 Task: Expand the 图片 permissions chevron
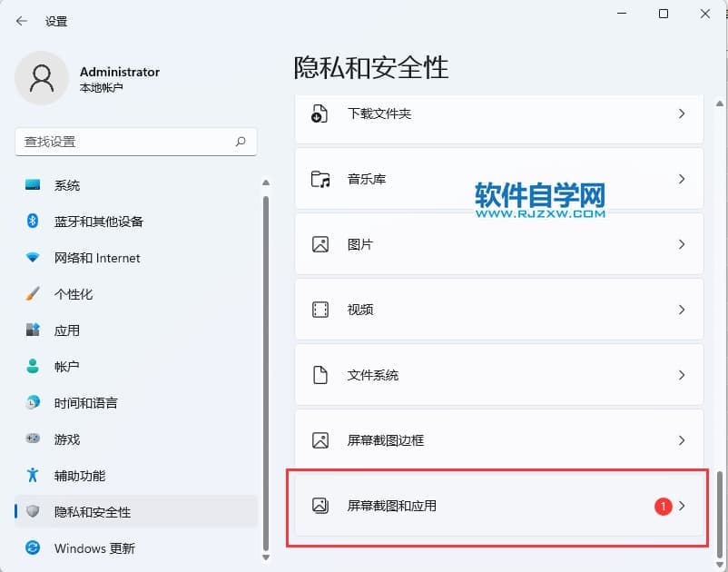click(682, 244)
